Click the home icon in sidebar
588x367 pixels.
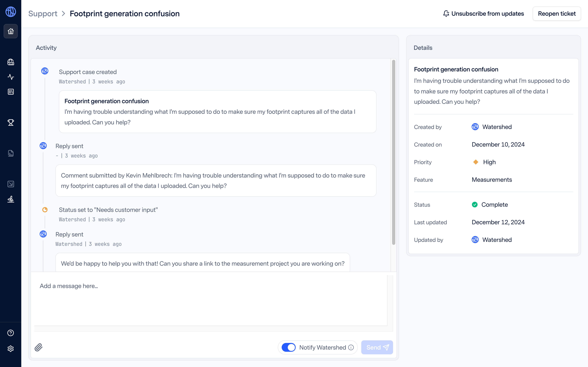[x=11, y=31]
